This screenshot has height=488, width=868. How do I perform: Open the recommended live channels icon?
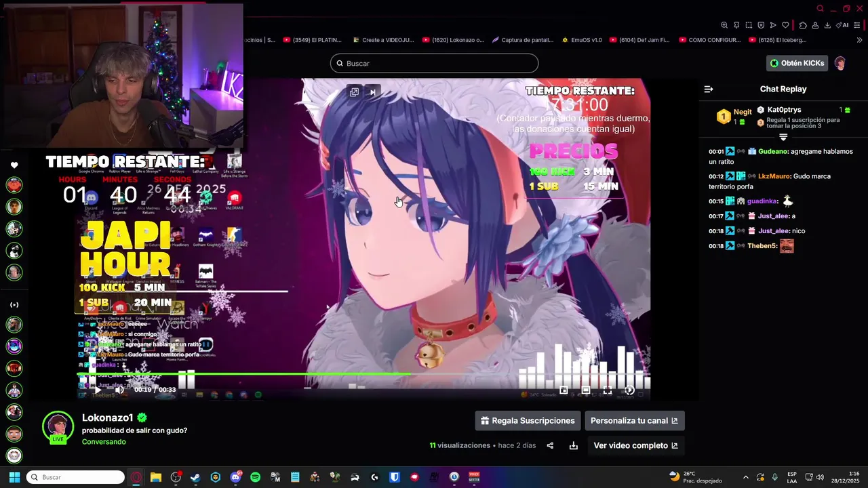point(14,305)
